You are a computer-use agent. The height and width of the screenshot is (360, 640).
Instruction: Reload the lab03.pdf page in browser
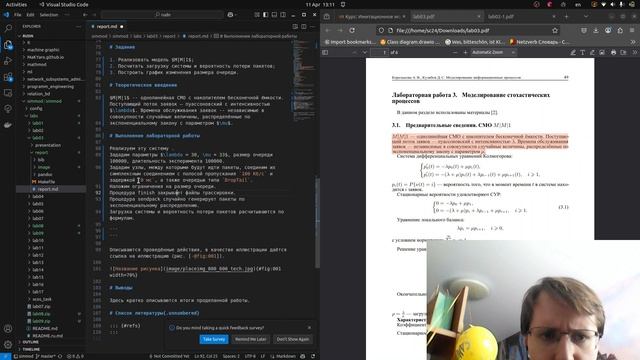(352, 31)
